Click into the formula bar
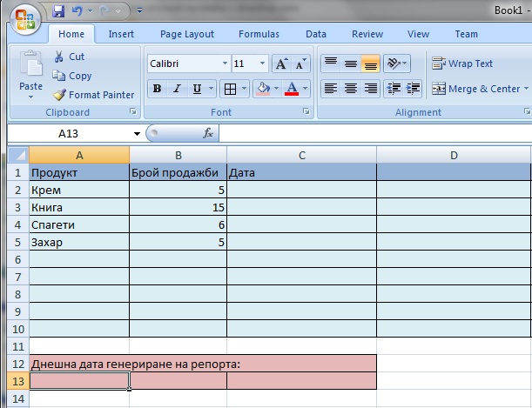The width and height of the screenshot is (532, 408). coord(375,133)
